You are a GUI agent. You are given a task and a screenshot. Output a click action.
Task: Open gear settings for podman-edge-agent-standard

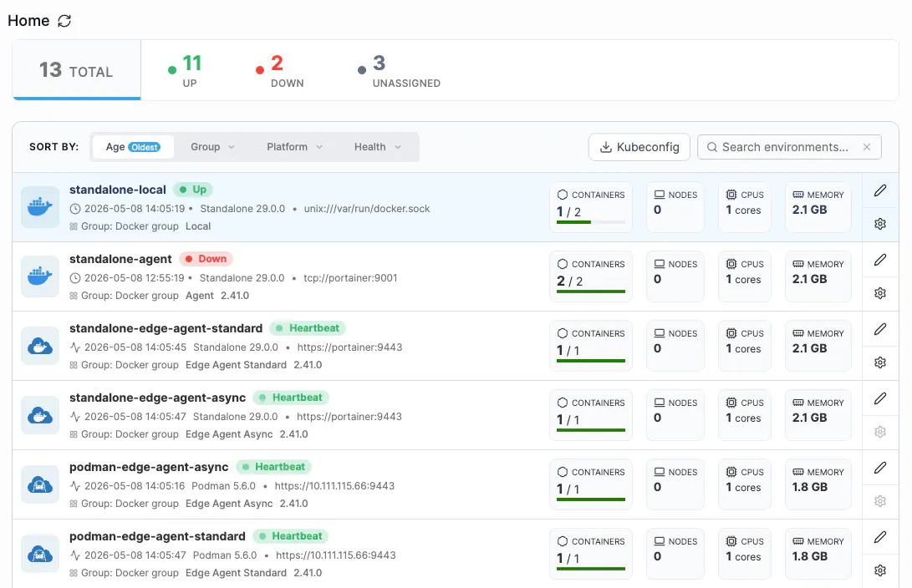880,570
